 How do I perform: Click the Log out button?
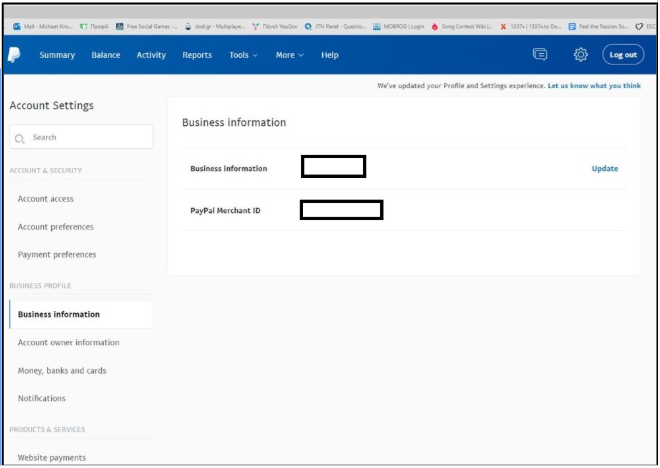tap(623, 55)
